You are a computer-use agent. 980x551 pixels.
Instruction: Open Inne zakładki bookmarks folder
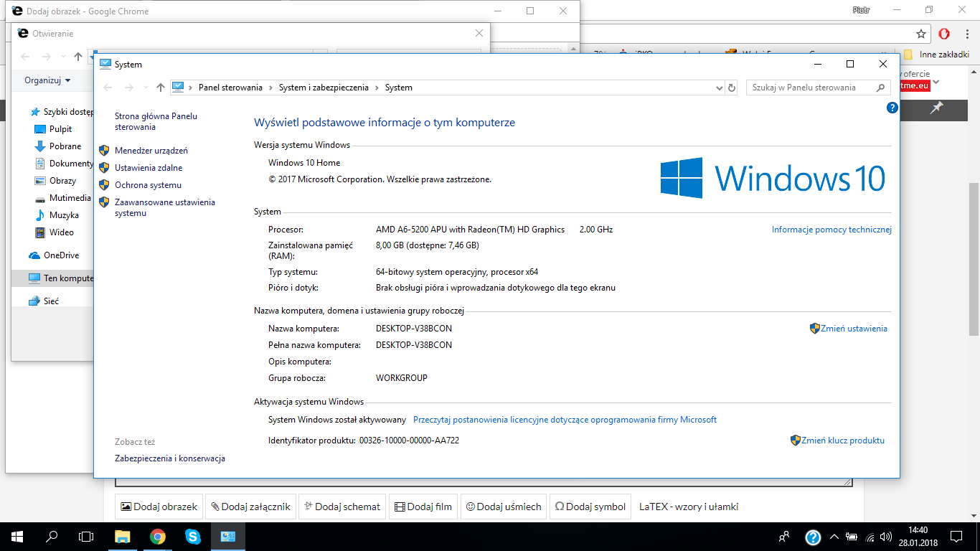tap(937, 55)
